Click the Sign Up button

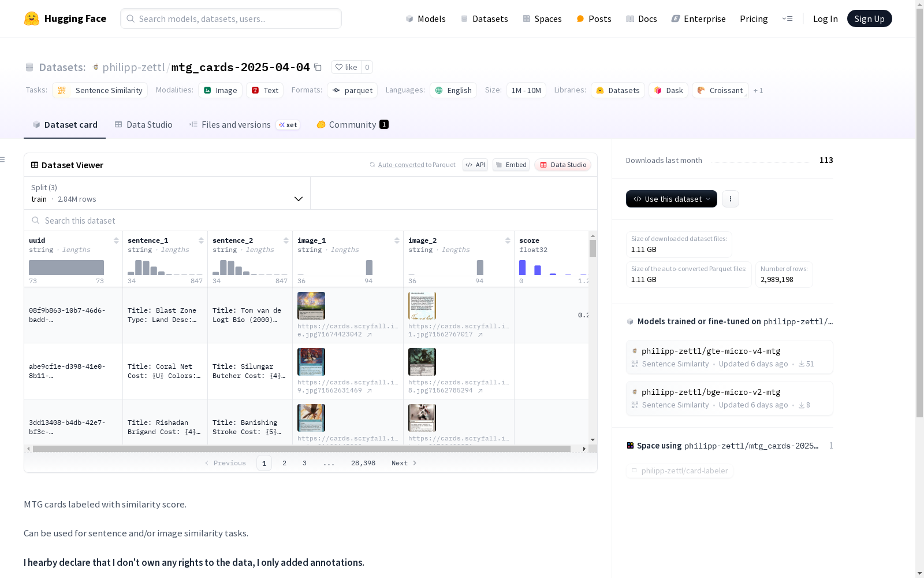pos(869,18)
